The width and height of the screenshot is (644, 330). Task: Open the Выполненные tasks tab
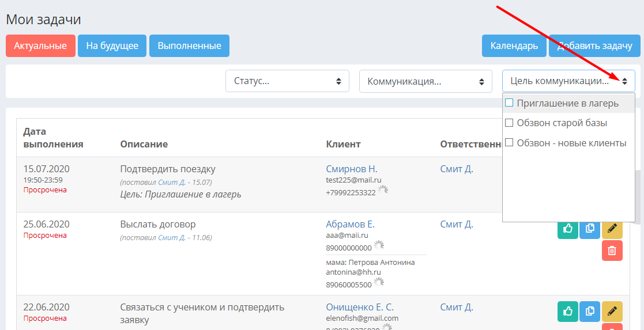tap(189, 45)
